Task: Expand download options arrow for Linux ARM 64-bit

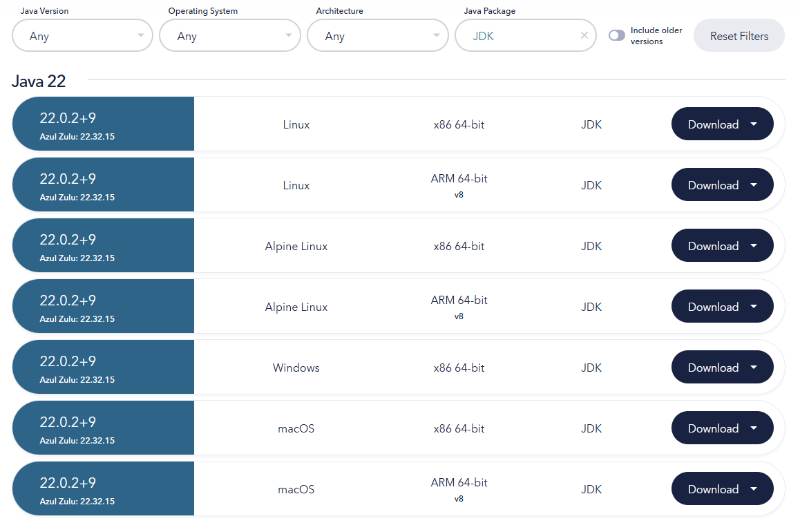Action: pos(754,184)
